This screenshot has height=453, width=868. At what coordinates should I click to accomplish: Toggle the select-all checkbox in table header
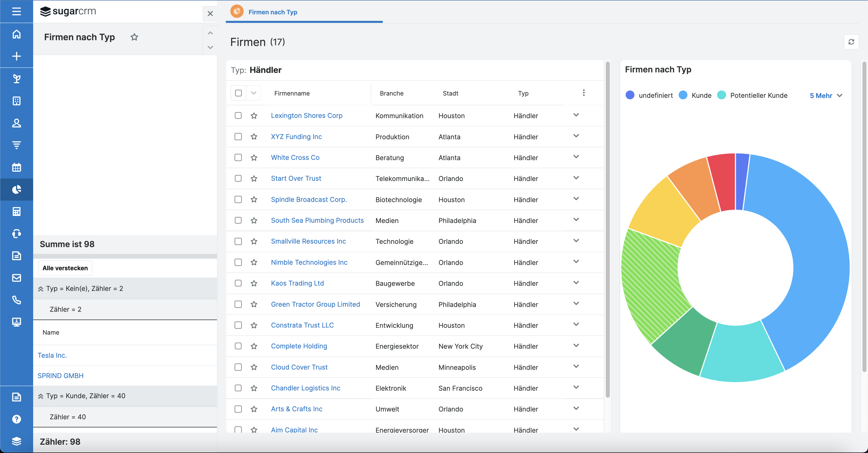click(x=238, y=93)
